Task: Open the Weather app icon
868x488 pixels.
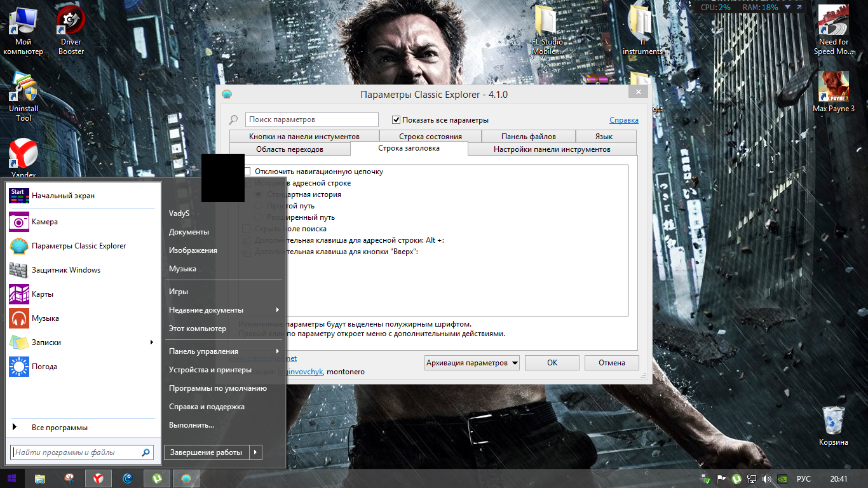Action: coord(19,367)
